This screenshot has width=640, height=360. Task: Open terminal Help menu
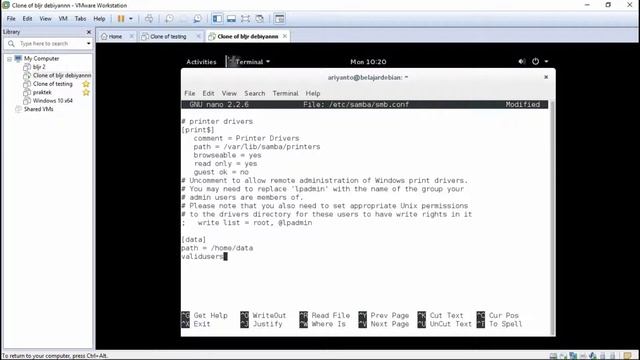pos(313,93)
